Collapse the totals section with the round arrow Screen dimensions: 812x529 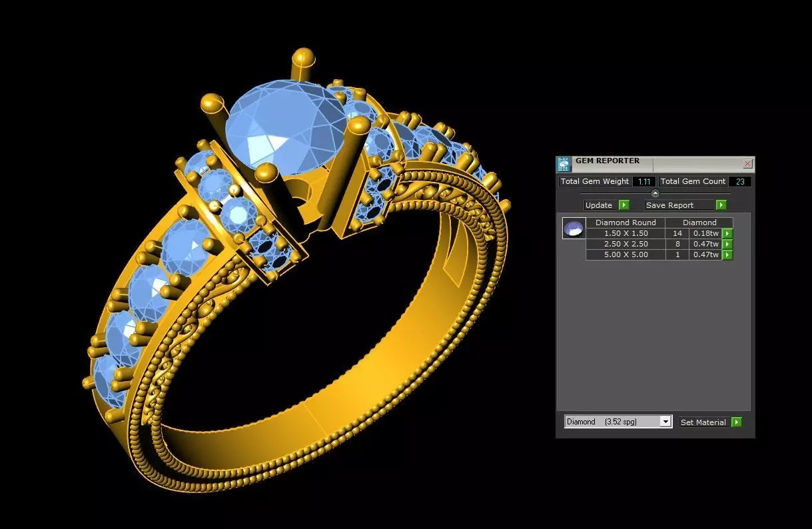pos(655,193)
